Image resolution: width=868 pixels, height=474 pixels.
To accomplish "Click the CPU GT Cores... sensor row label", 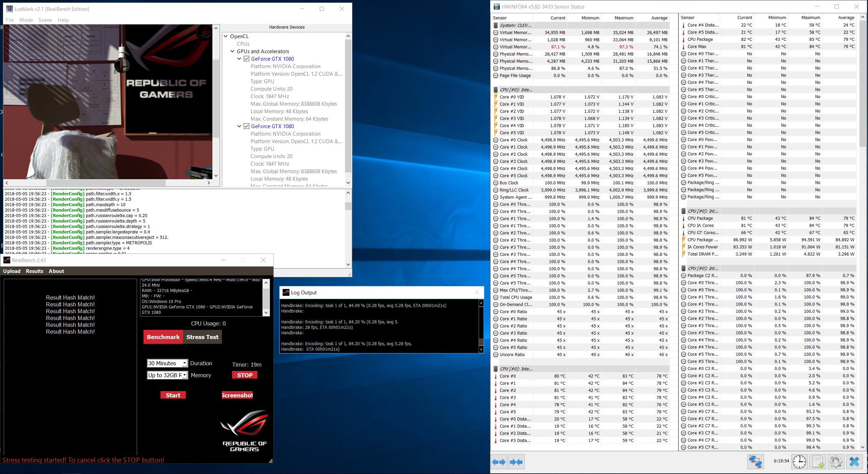I will (x=703, y=232).
